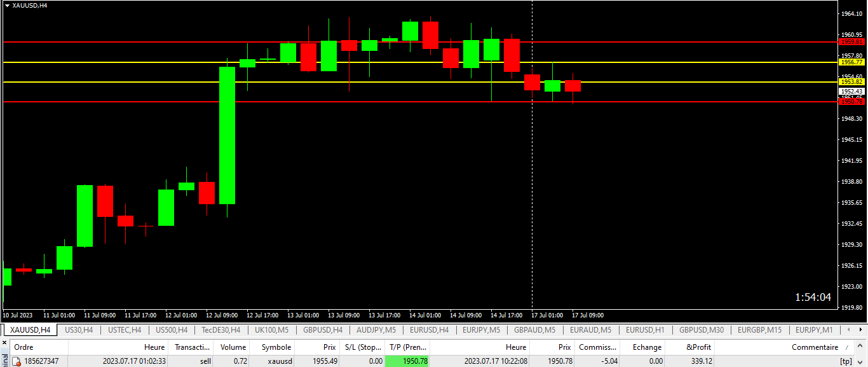Select the EURUSD,H1 chart tab
The width and height of the screenshot is (868, 367).
tap(645, 330)
